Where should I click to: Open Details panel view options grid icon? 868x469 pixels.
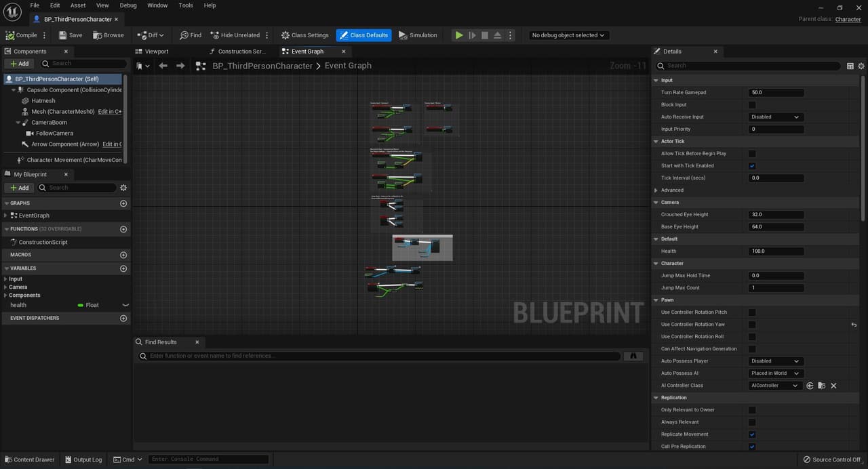click(850, 66)
